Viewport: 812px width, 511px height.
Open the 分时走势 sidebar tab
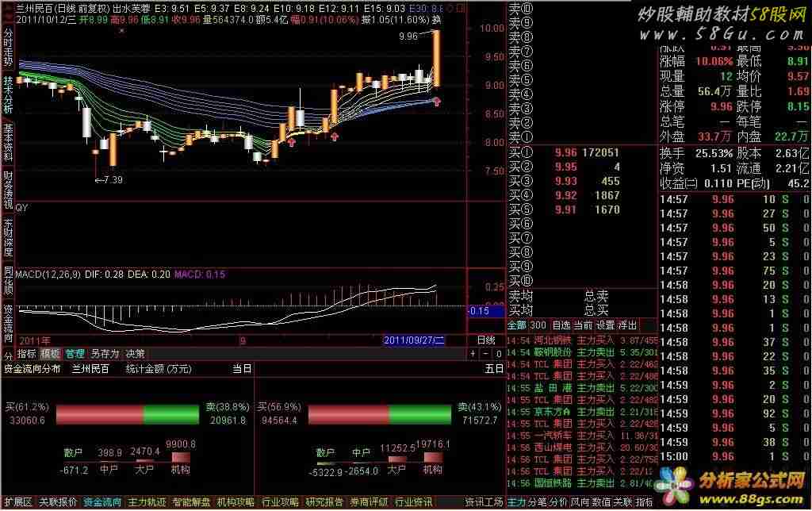coord(8,48)
